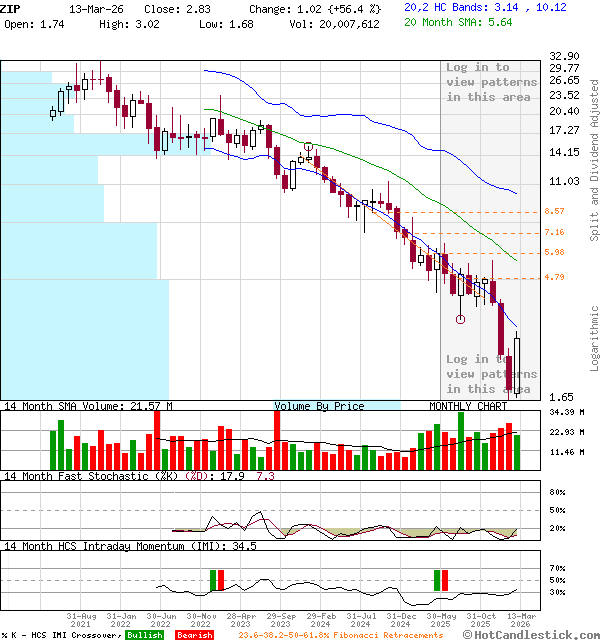Image resolution: width=600 pixels, height=640 pixels.
Task: Click the ZIP ticker symbol
Action: (x=8, y=7)
